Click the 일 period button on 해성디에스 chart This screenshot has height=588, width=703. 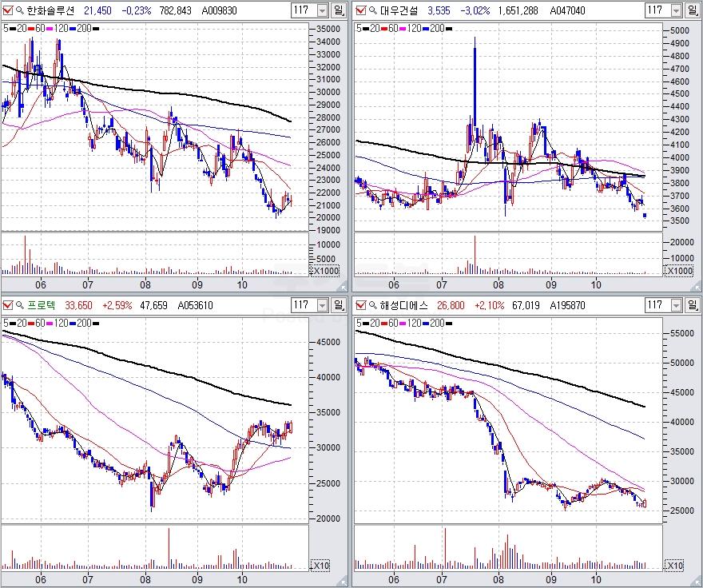(693, 304)
